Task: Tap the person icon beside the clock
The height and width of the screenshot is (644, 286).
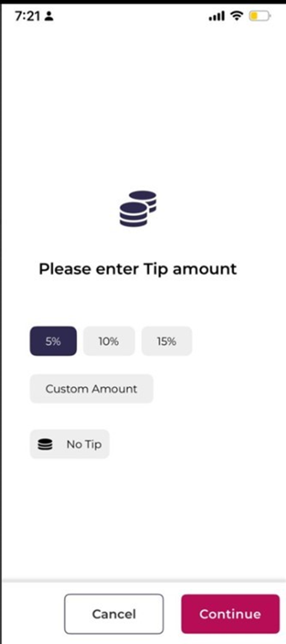Action: (x=49, y=16)
